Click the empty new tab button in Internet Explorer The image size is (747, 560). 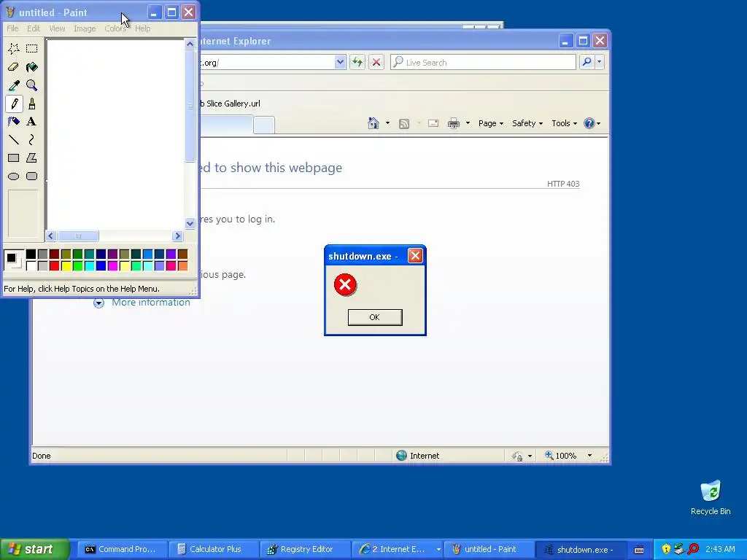tap(264, 125)
